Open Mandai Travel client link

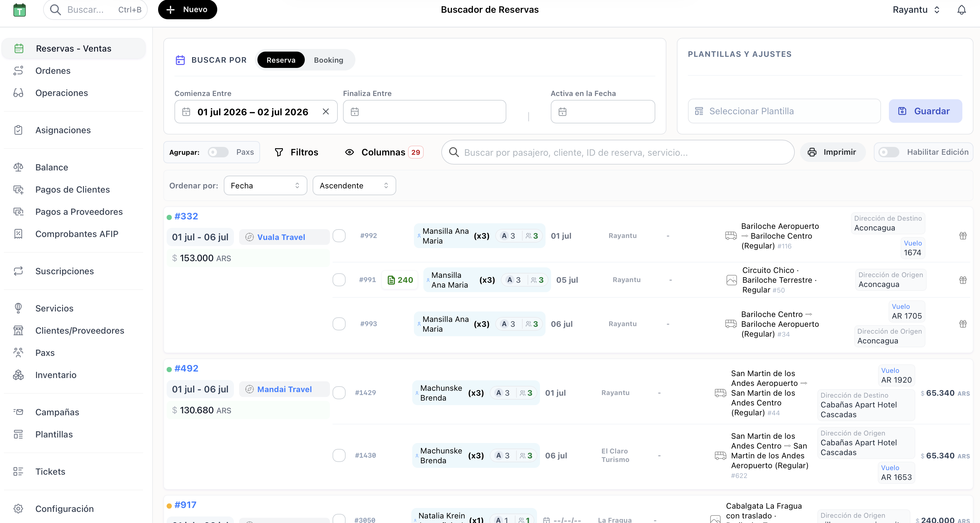284,389
